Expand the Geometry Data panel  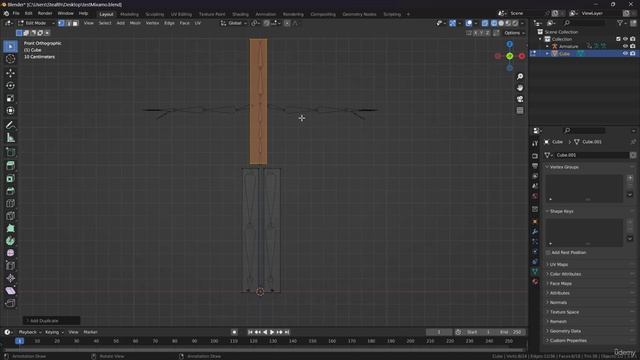click(565, 331)
